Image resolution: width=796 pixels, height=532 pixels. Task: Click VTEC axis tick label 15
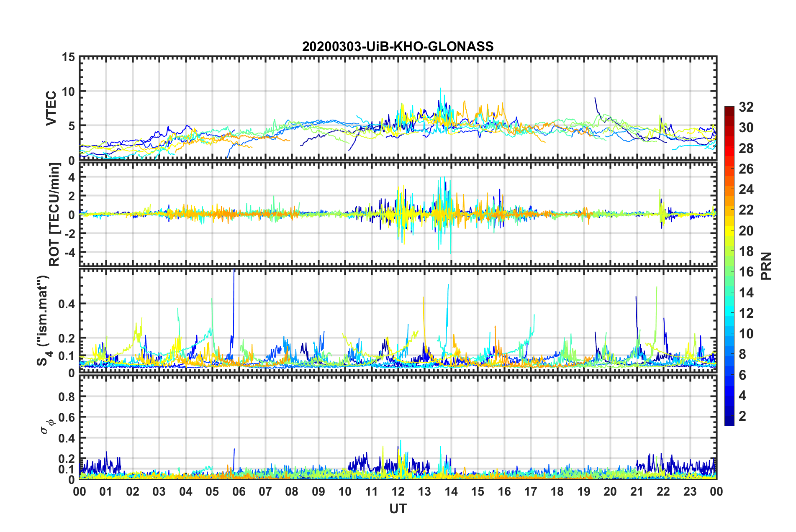pos(68,57)
